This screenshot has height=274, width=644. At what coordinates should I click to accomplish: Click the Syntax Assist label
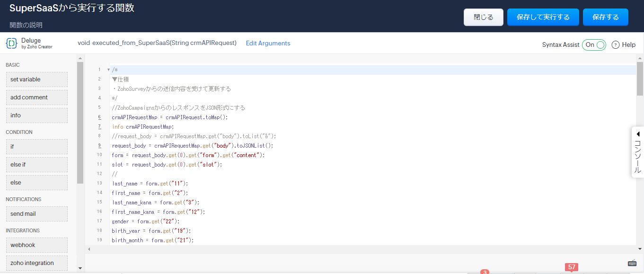pos(561,45)
